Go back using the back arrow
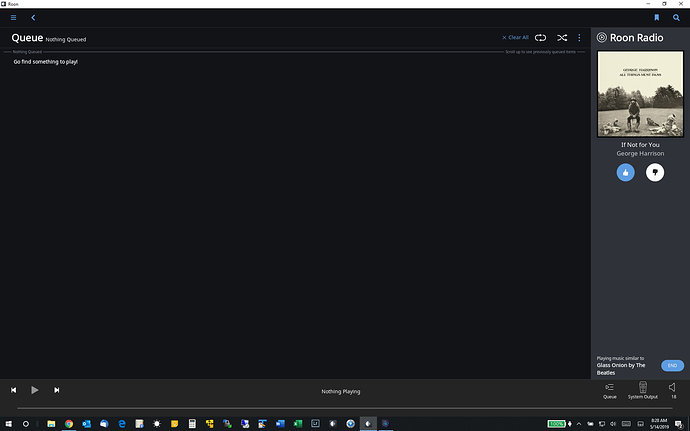690x431 pixels. click(33, 18)
